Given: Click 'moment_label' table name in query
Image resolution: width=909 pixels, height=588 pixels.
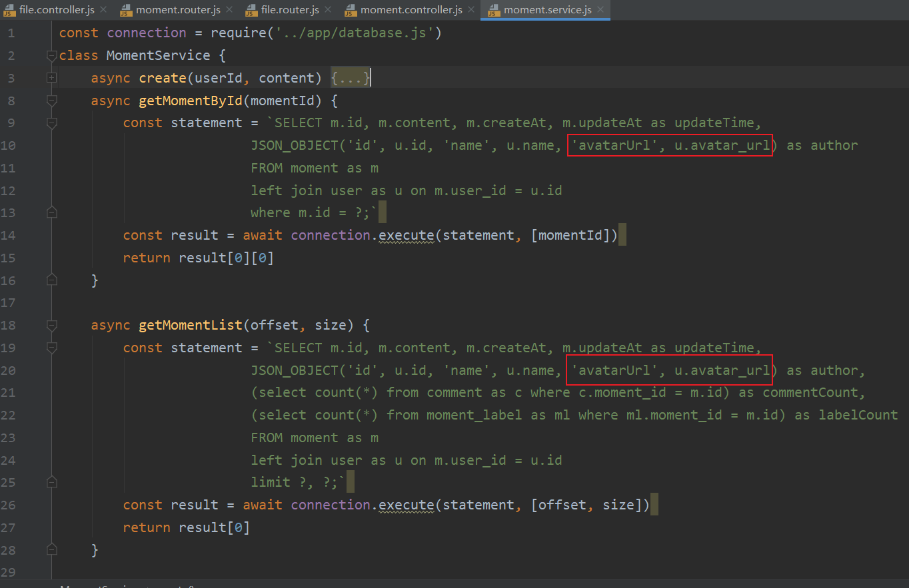Looking at the screenshot, I should point(474,415).
